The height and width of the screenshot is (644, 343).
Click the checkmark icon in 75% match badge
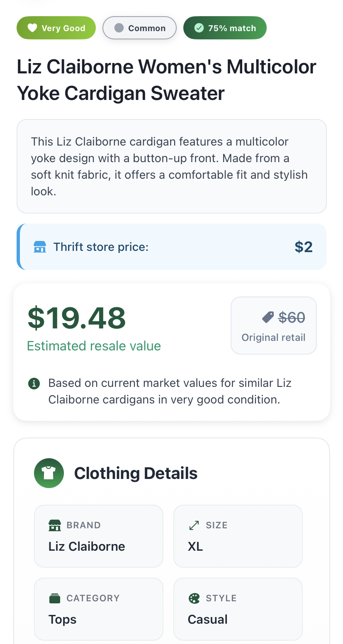pos(199,28)
